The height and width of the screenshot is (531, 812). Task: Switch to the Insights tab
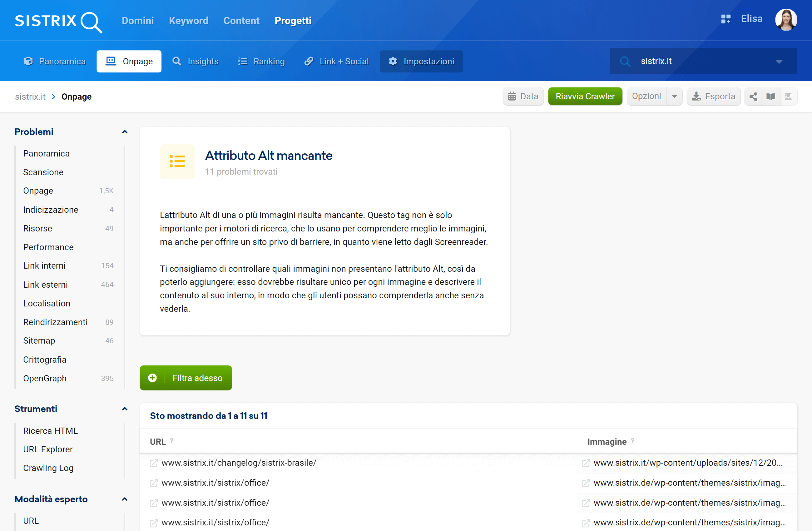(196, 62)
